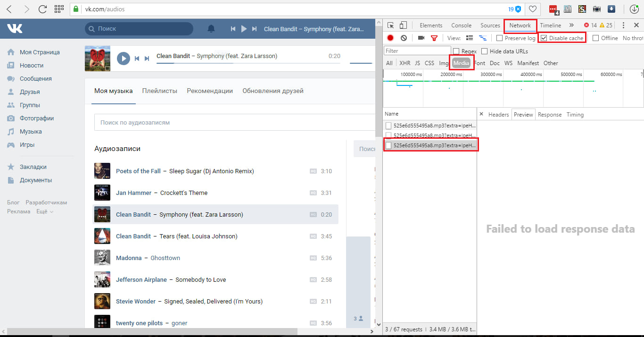This screenshot has width=644, height=337.
Task: Switch to Плейлисты tab
Action: [x=160, y=91]
